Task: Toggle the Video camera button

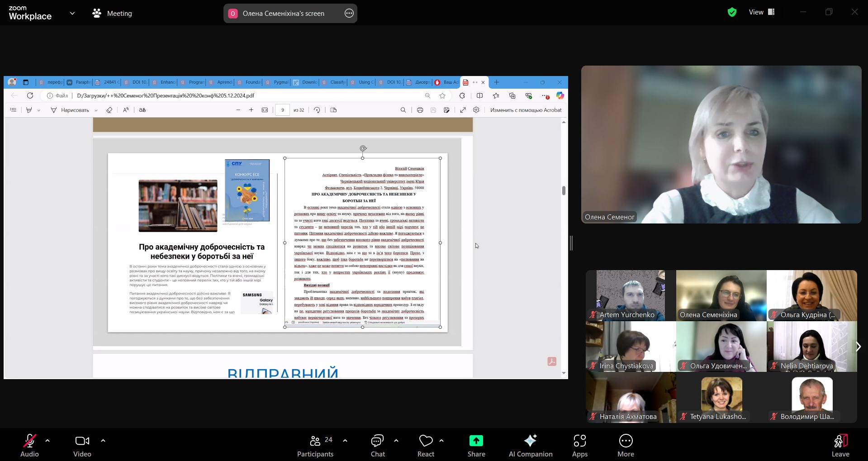Action: coord(82,446)
